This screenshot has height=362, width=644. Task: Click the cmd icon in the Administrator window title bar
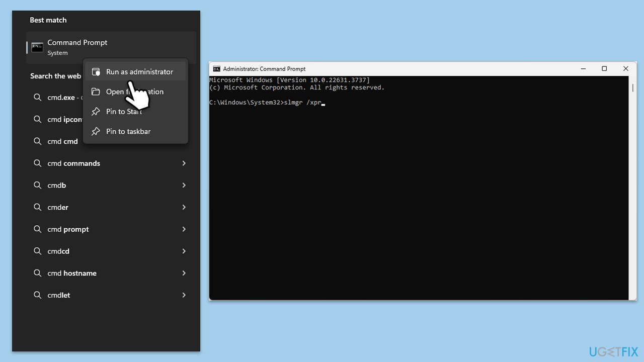(217, 69)
